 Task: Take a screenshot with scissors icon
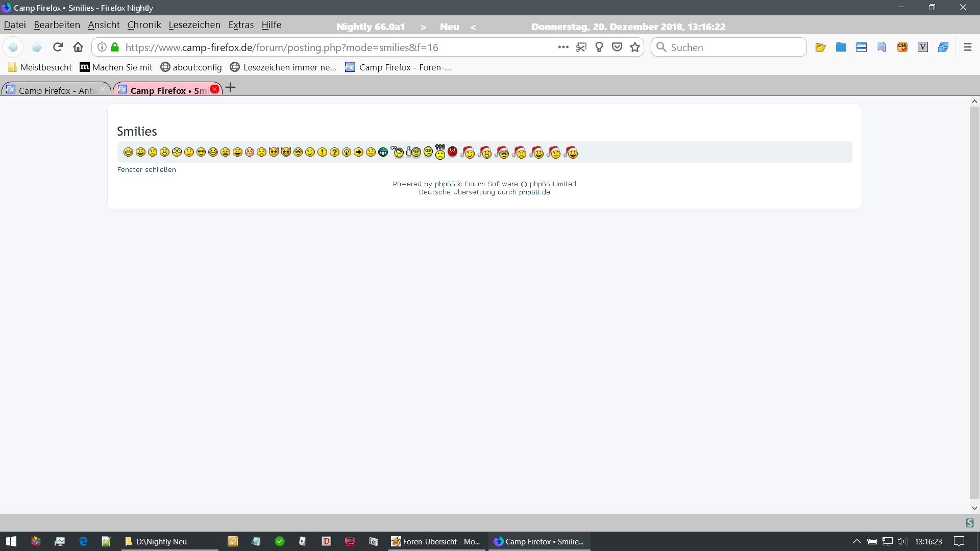[x=581, y=47]
